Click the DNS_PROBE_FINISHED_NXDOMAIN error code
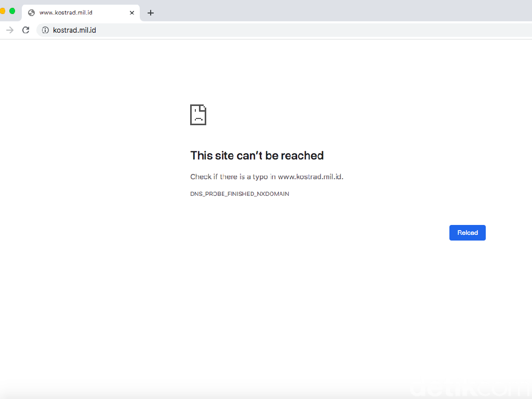 click(x=240, y=194)
